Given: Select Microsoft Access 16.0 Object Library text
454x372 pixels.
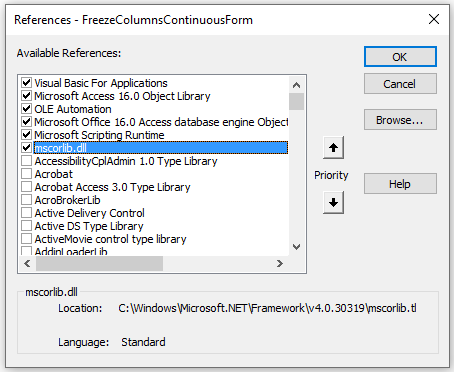Looking at the screenshot, I should 122,96.
